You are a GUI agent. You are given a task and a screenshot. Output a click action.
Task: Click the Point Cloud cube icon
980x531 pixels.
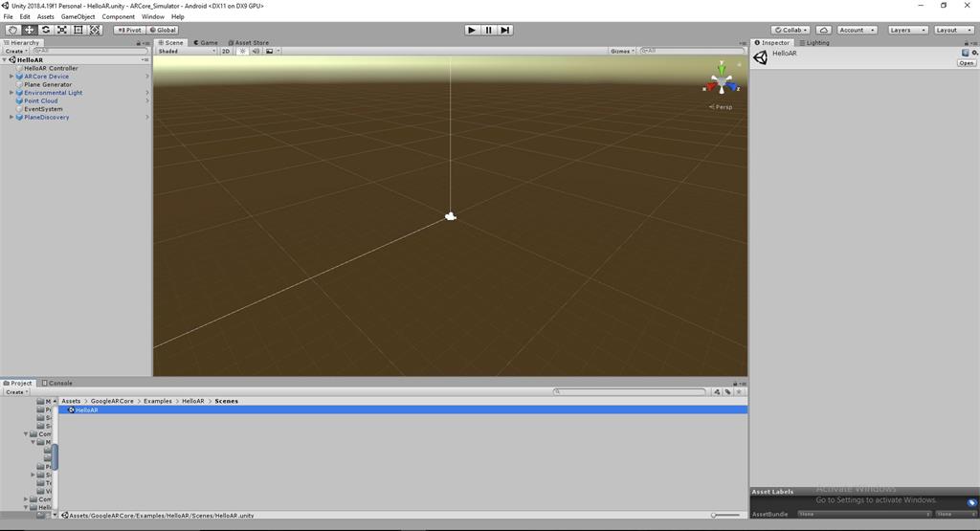pos(19,100)
